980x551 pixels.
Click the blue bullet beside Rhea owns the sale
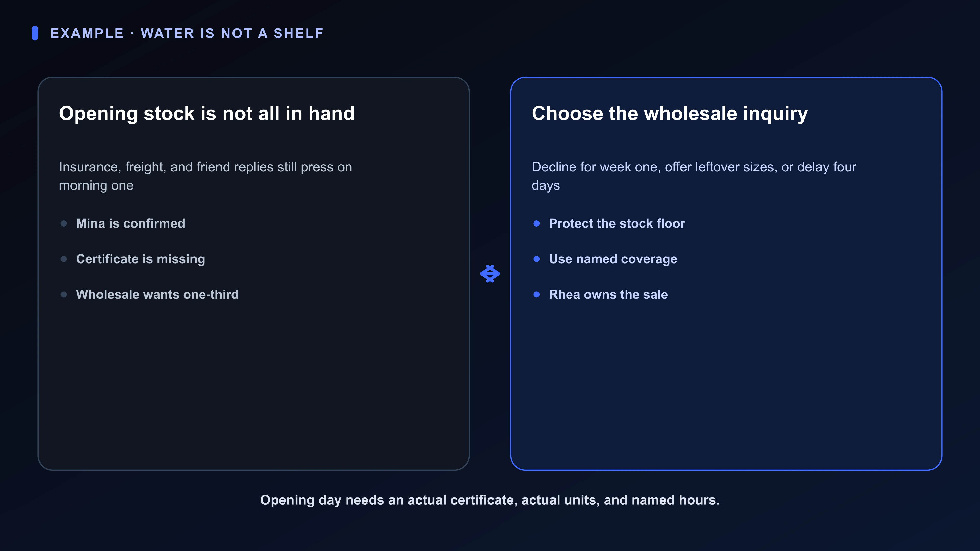pyautogui.click(x=536, y=295)
